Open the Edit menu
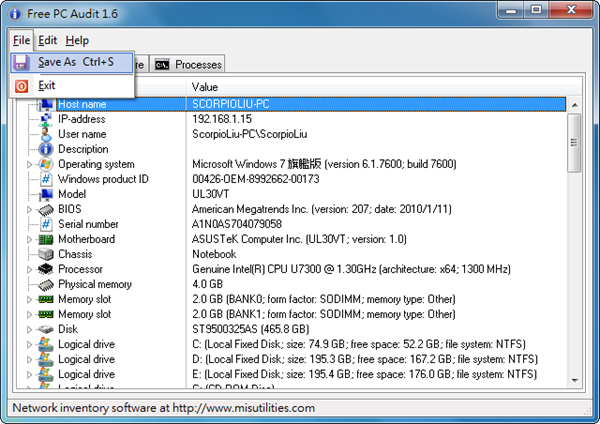This screenshot has height=424, width=600. tap(48, 40)
